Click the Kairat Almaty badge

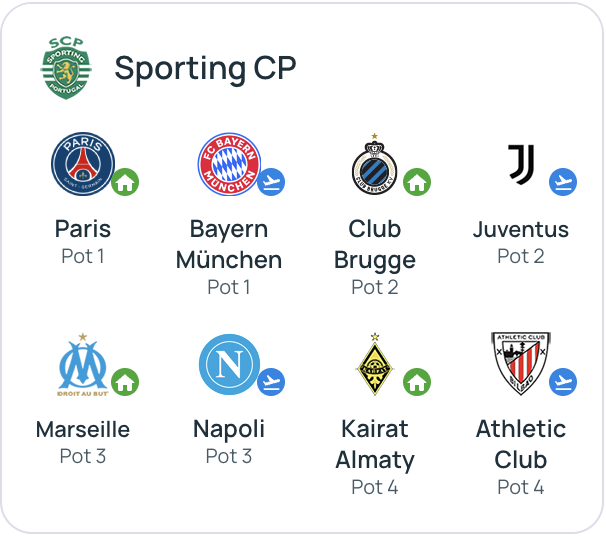(375, 366)
